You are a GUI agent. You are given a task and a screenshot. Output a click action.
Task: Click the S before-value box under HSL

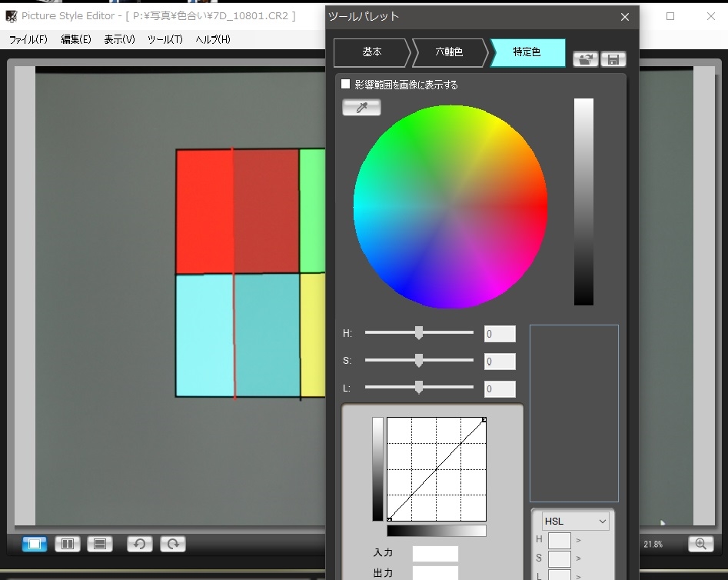click(x=560, y=558)
